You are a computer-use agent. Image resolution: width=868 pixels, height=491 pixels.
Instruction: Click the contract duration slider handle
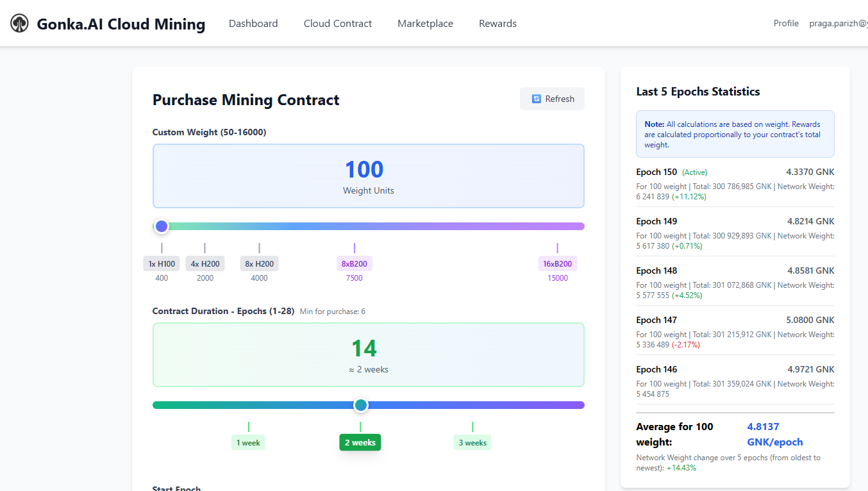pyautogui.click(x=361, y=405)
